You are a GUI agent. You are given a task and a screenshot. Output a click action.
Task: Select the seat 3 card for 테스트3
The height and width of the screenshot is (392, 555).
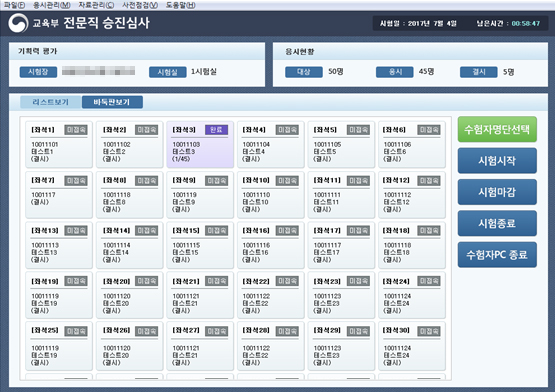tap(200, 144)
